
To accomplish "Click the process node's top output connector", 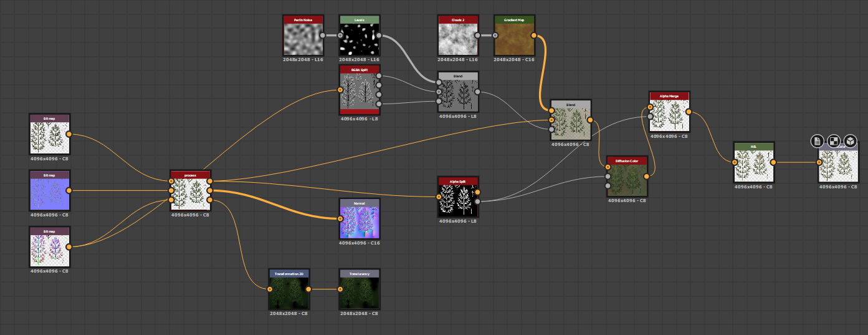I will [210, 181].
